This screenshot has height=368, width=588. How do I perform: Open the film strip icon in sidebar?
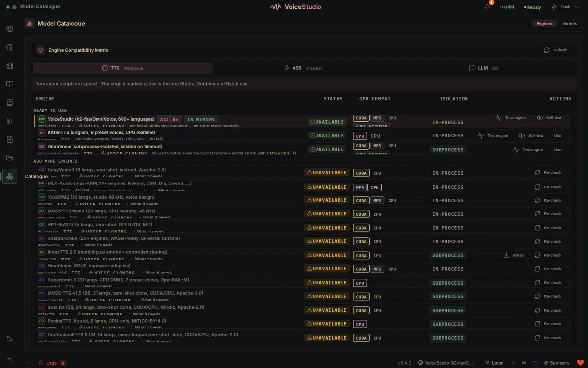10,66
